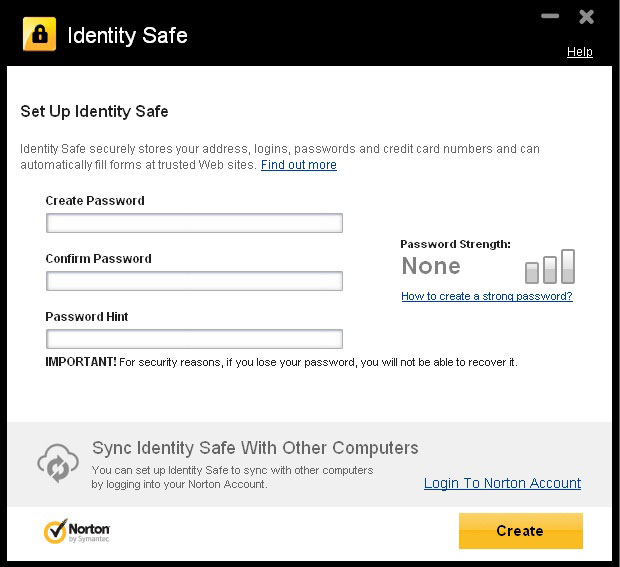620x567 pixels.
Task: Click the Norton by Symantec logo
Action: (77, 531)
